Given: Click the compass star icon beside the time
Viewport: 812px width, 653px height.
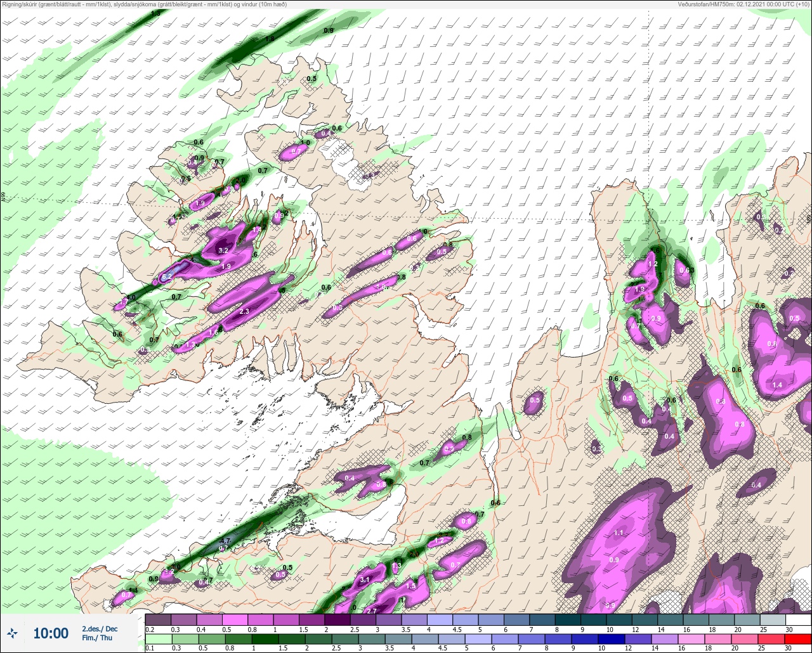Looking at the screenshot, I should pos(12,633).
